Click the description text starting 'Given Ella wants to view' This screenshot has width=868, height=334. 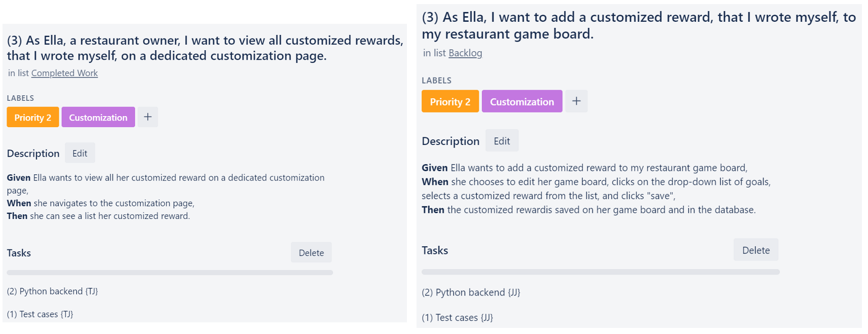(x=166, y=197)
